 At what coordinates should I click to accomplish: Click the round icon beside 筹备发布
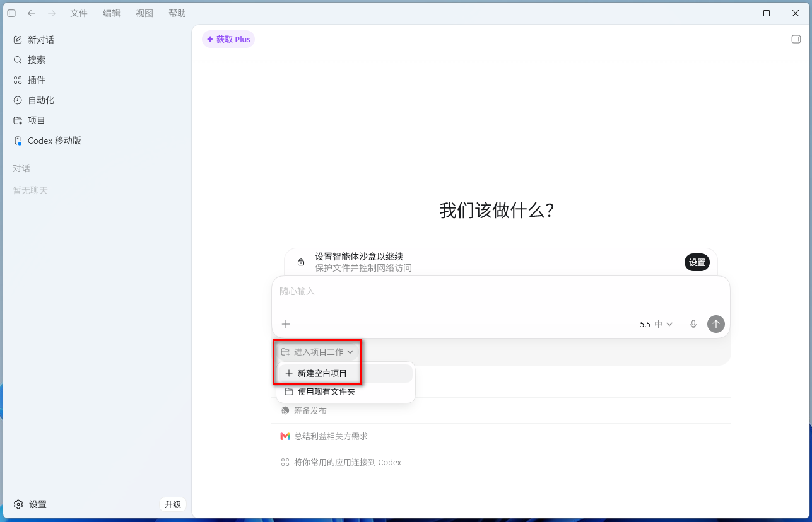tap(285, 410)
